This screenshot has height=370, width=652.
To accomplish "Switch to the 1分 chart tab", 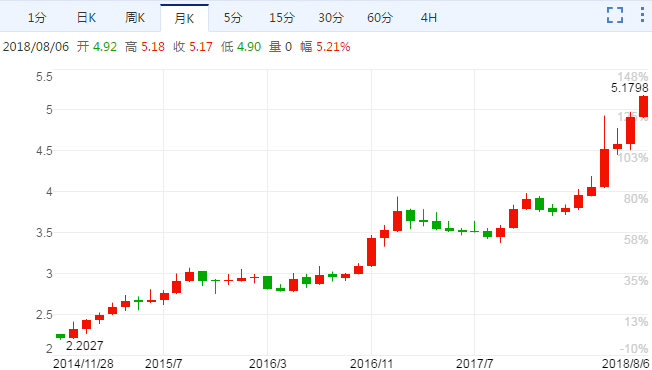I will coord(37,17).
